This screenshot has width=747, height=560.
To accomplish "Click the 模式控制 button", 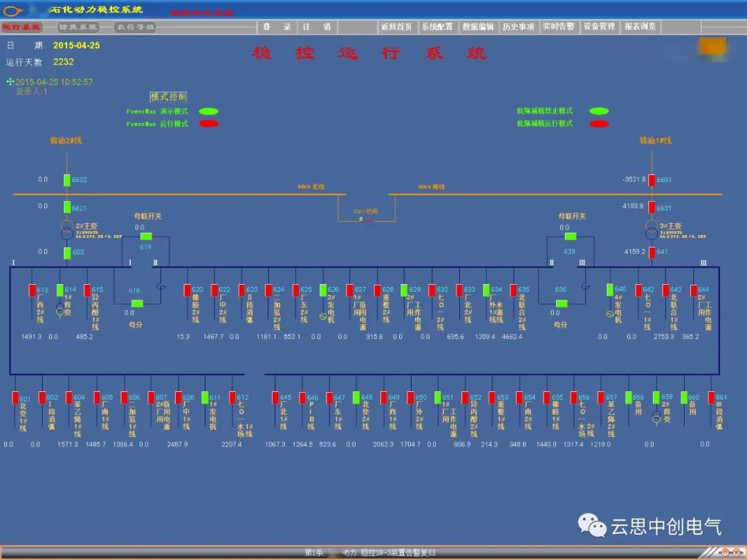I will (169, 97).
